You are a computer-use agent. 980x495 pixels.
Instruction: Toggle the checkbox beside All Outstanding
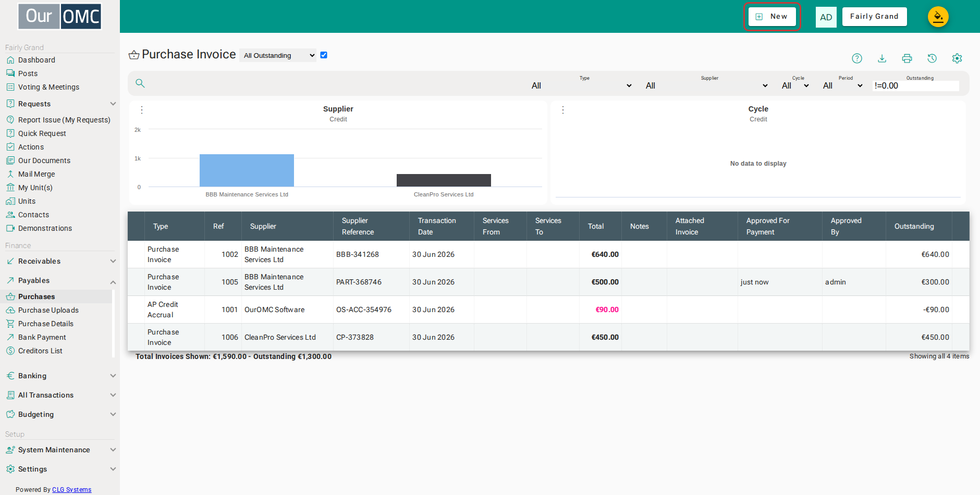coord(324,55)
